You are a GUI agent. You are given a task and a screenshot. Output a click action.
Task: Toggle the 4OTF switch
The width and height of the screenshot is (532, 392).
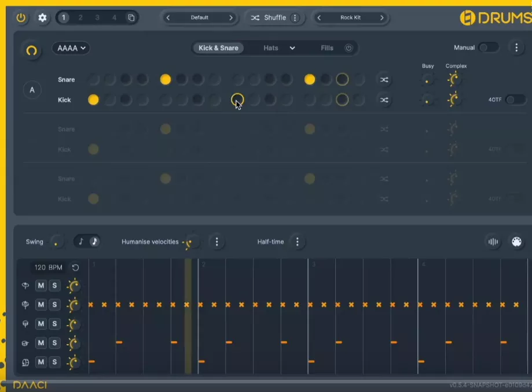(x=515, y=99)
